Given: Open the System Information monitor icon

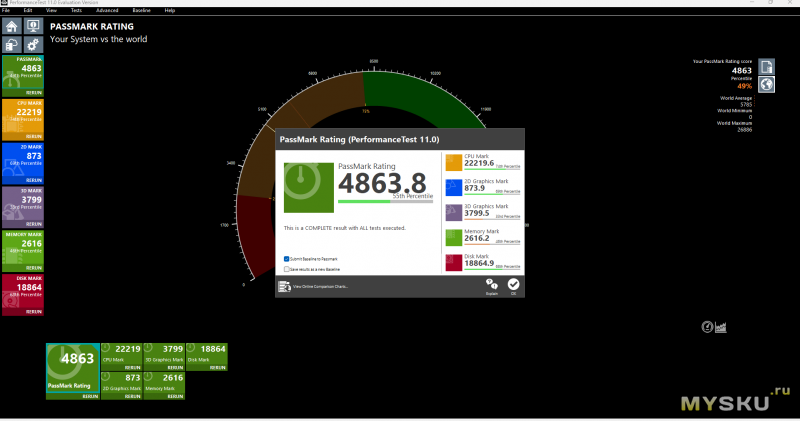Looking at the screenshot, I should tap(33, 27).
